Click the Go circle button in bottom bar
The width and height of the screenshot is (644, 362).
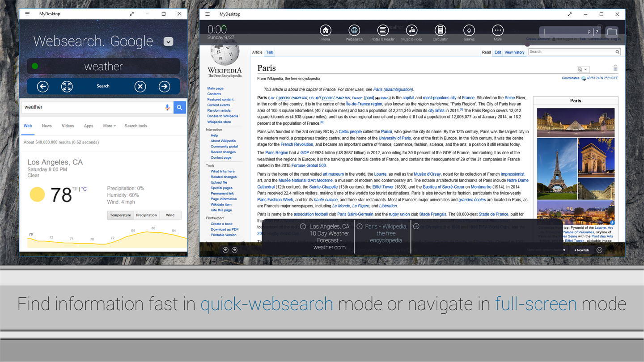point(599,250)
